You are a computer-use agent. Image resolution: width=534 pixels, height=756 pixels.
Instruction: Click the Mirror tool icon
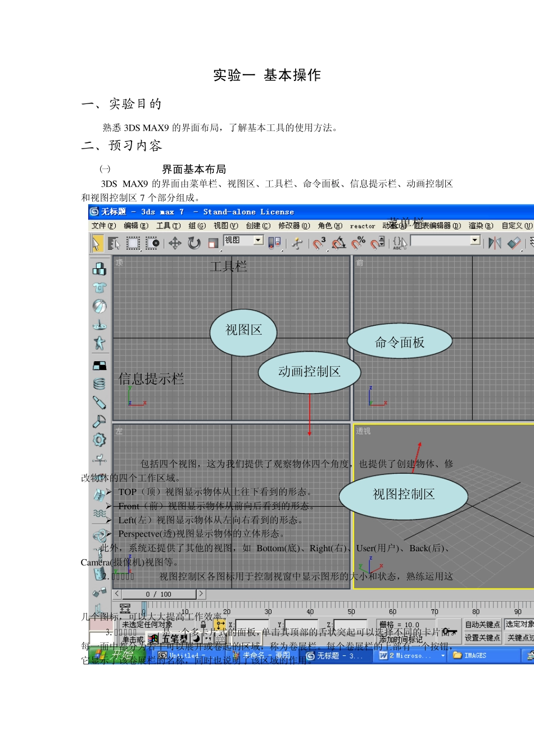click(495, 243)
